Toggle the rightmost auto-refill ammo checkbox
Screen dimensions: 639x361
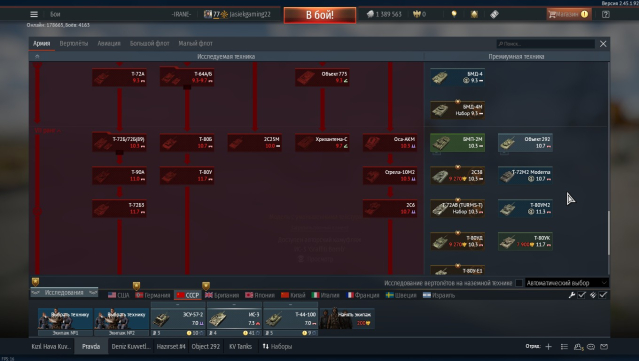[603, 295]
